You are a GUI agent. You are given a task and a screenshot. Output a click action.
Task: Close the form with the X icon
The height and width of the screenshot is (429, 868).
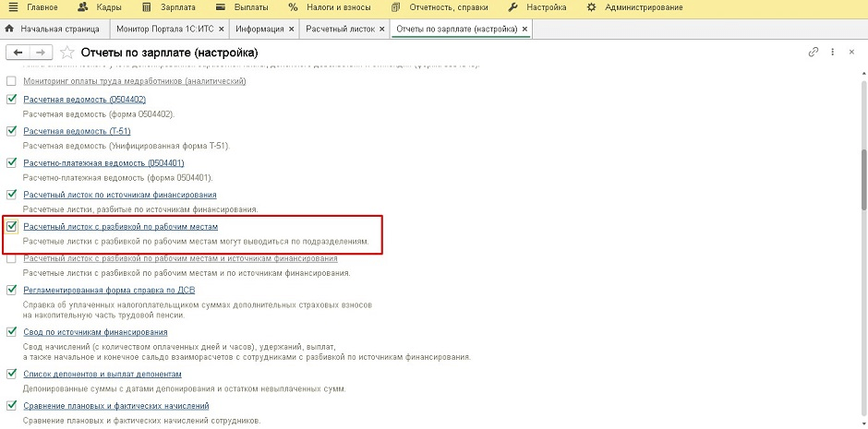point(852,52)
